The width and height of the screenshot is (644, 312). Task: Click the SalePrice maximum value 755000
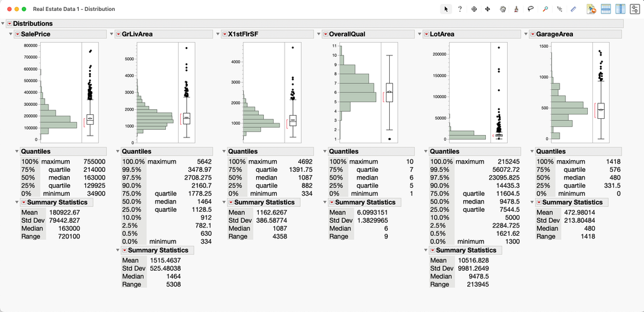[x=94, y=162]
